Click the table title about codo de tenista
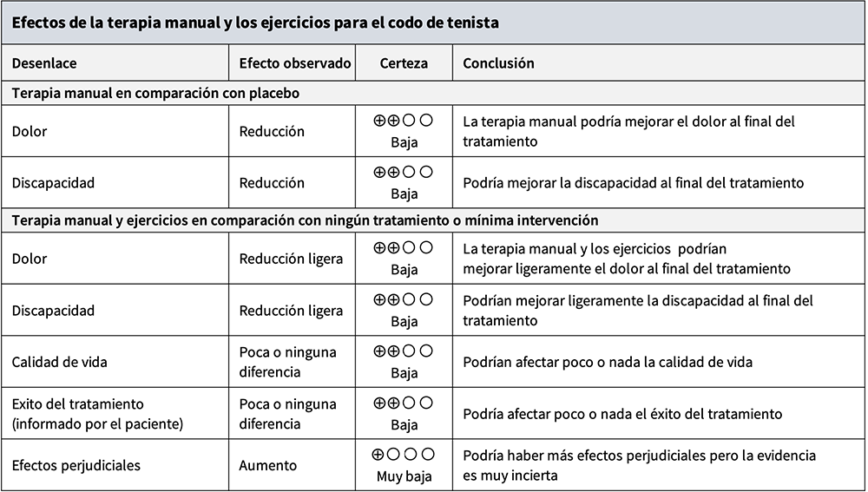 coord(255,23)
